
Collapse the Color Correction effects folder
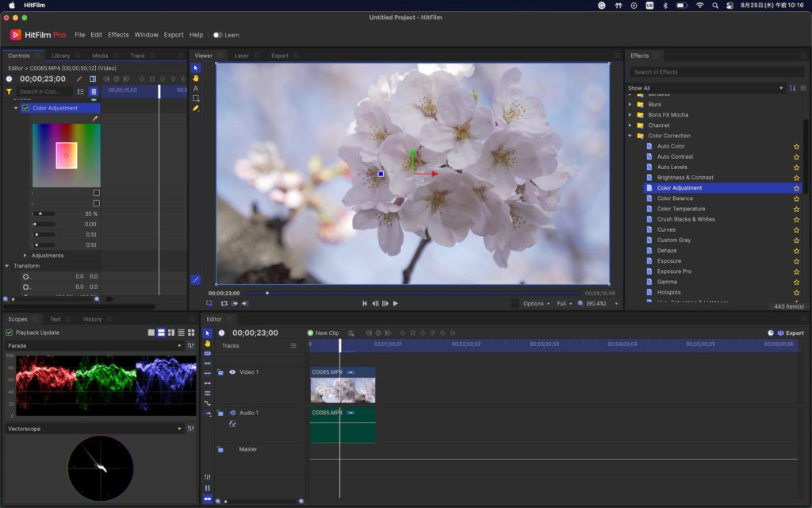tap(630, 136)
